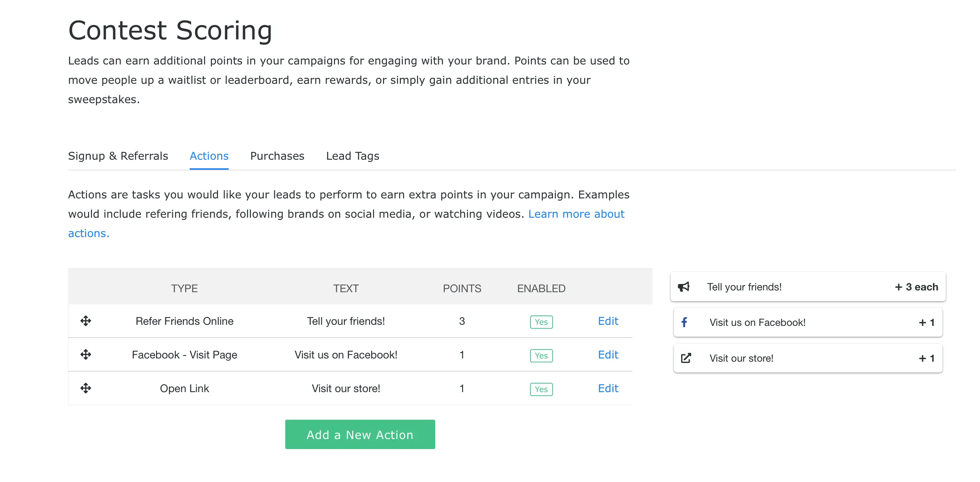
Task: Click drag handle for Refer Friends Online row
Action: pyautogui.click(x=86, y=321)
